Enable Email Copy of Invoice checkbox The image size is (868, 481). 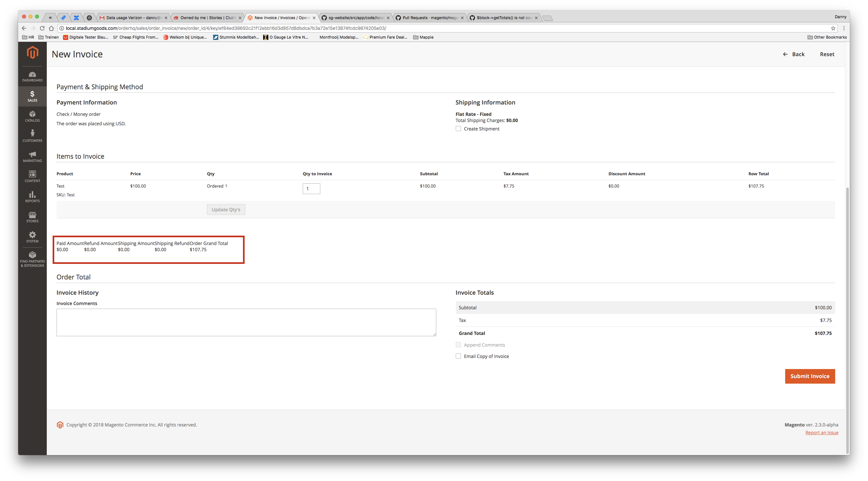[x=458, y=356]
